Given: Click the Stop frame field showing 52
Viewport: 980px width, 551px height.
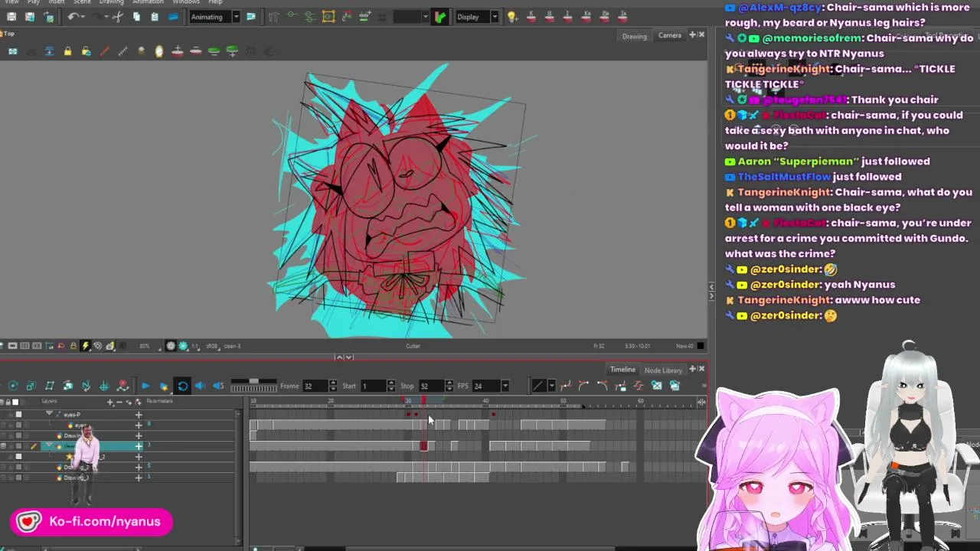Looking at the screenshot, I should 431,386.
